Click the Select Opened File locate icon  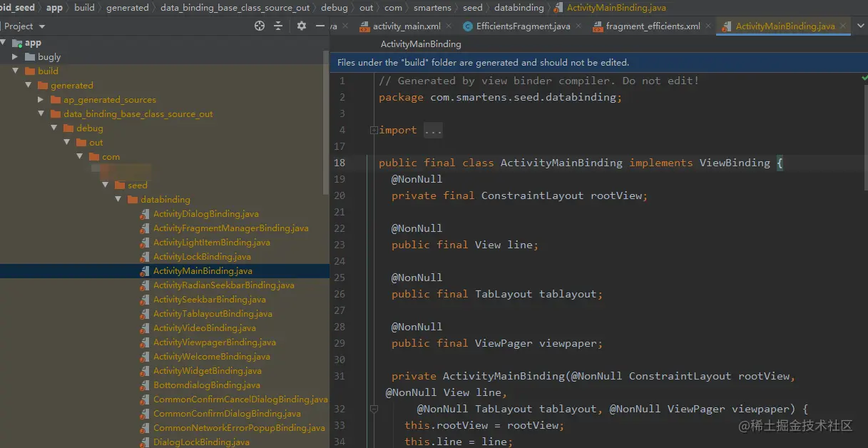[260, 26]
